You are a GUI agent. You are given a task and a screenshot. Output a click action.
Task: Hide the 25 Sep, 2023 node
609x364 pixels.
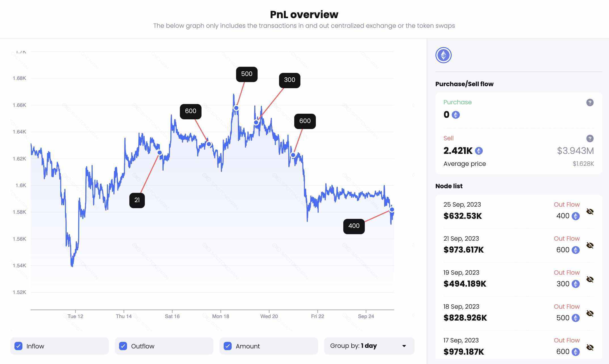(x=590, y=211)
